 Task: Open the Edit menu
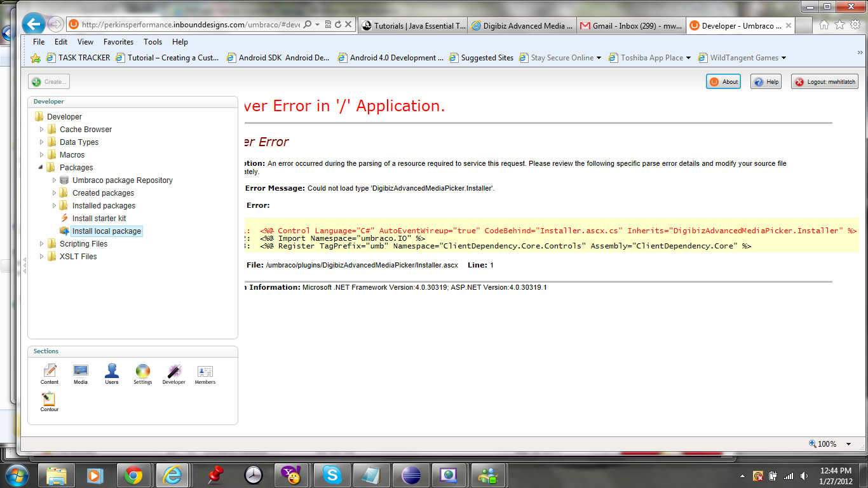61,42
